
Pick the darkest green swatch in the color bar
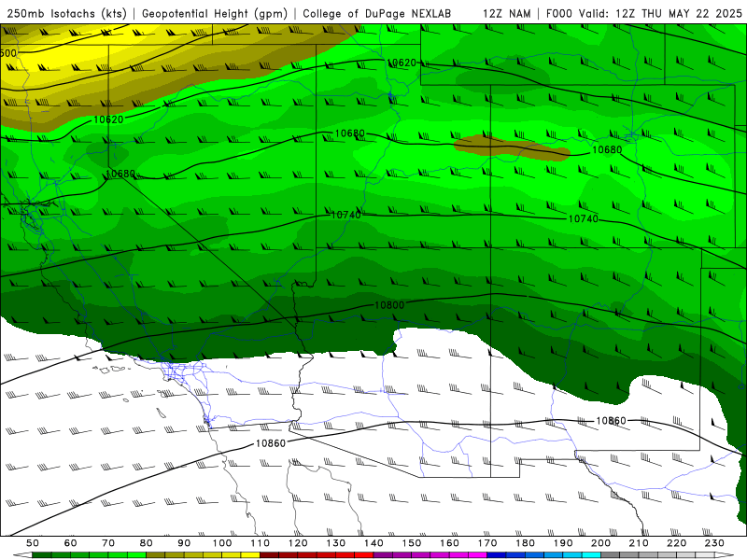[42, 555]
